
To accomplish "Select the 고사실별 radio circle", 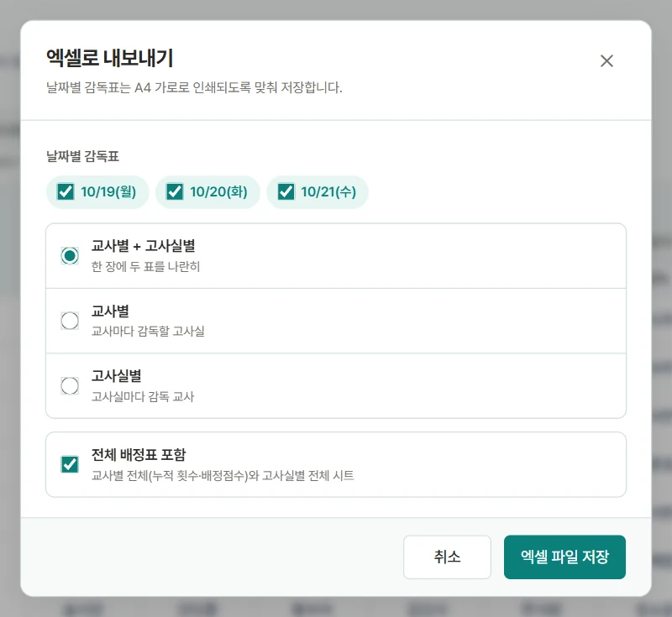I will tap(70, 386).
